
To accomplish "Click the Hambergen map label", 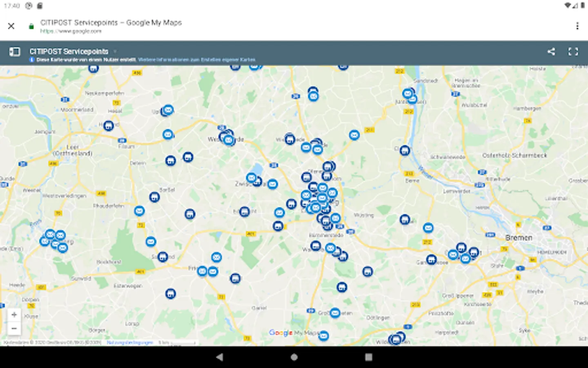I will [527, 108].
